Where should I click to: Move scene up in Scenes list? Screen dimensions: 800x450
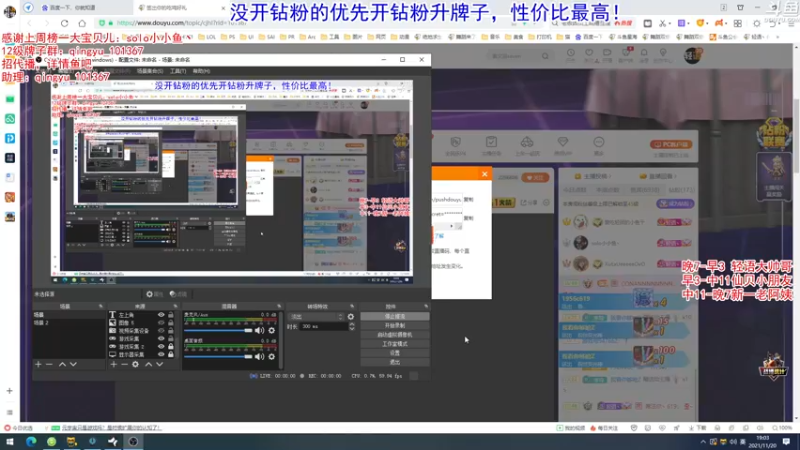[x=62, y=364]
